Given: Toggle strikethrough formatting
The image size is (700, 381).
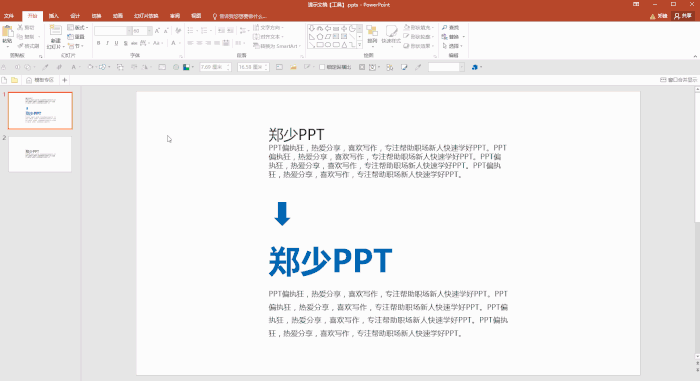Looking at the screenshot, I should pos(134,43).
